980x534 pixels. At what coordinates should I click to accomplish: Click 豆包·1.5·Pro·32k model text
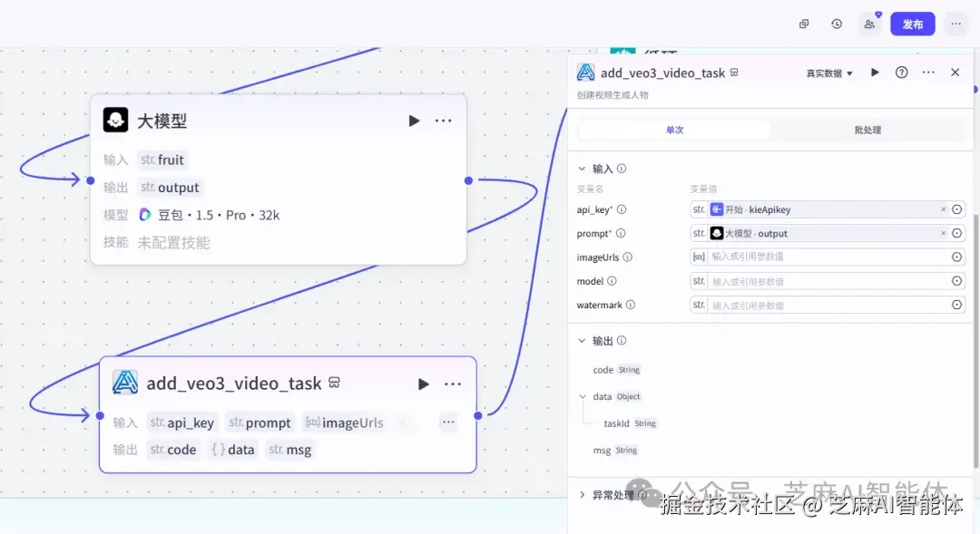218,215
